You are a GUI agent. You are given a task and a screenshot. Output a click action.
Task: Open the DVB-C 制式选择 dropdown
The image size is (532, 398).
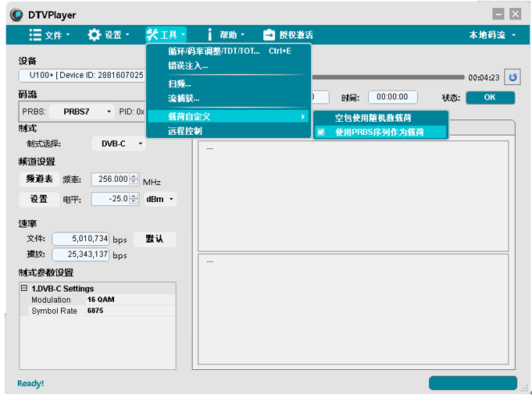(119, 144)
